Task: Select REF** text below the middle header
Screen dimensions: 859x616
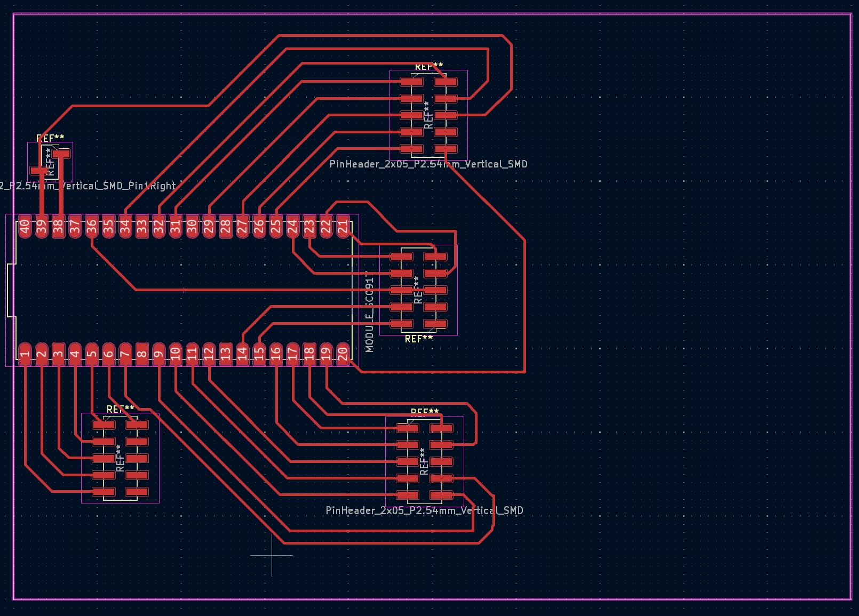Action: pos(419,339)
